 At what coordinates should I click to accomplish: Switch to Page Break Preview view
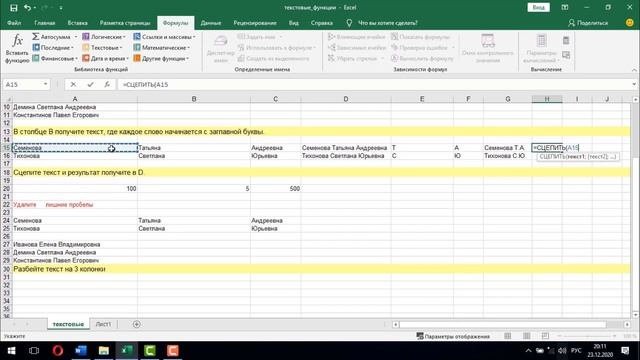[545, 336]
